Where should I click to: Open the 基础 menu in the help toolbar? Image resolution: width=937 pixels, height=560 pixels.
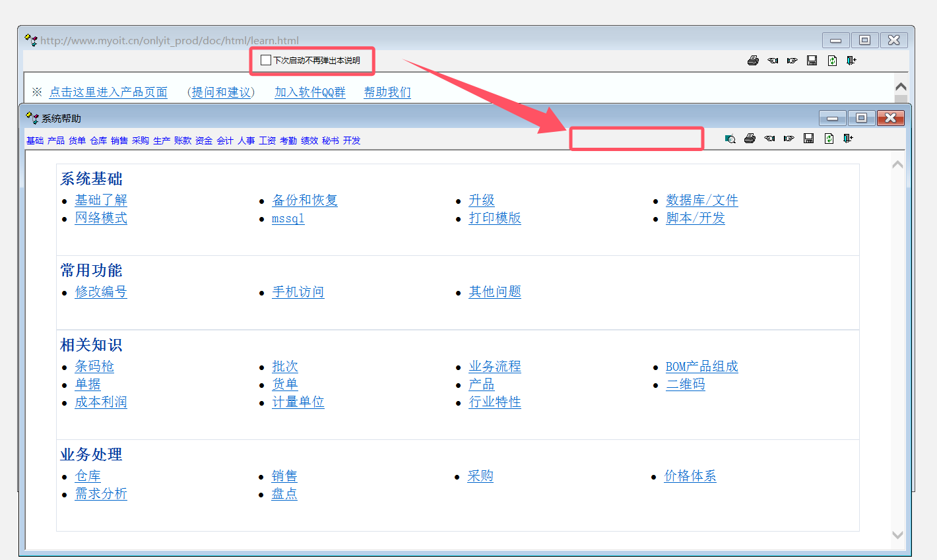click(35, 140)
